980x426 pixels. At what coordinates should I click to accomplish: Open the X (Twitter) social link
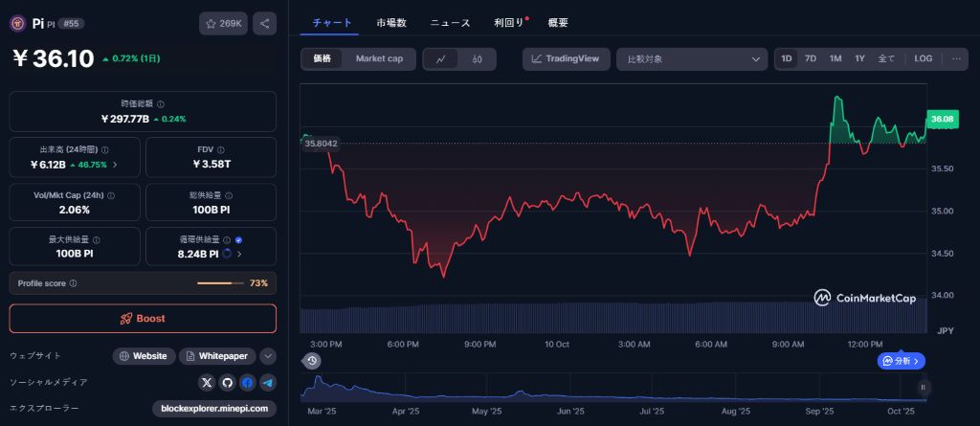click(x=207, y=382)
